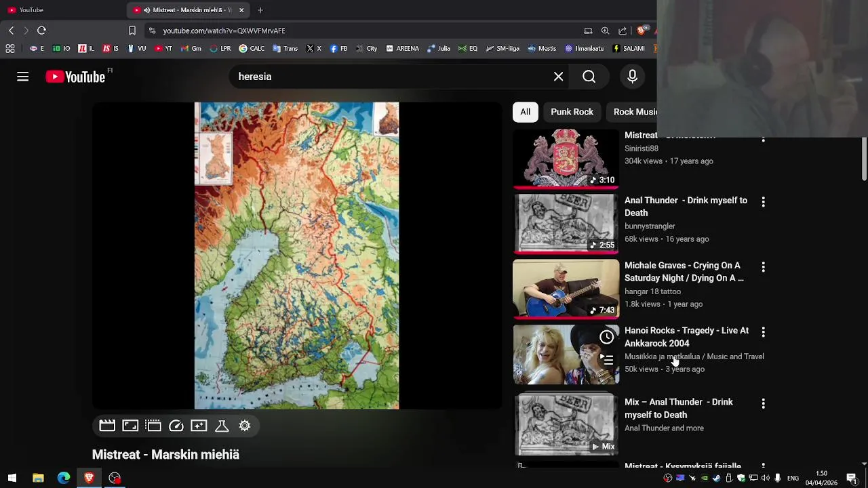868x488 pixels.
Task: Run the search with the magnifier icon
Action: 589,77
